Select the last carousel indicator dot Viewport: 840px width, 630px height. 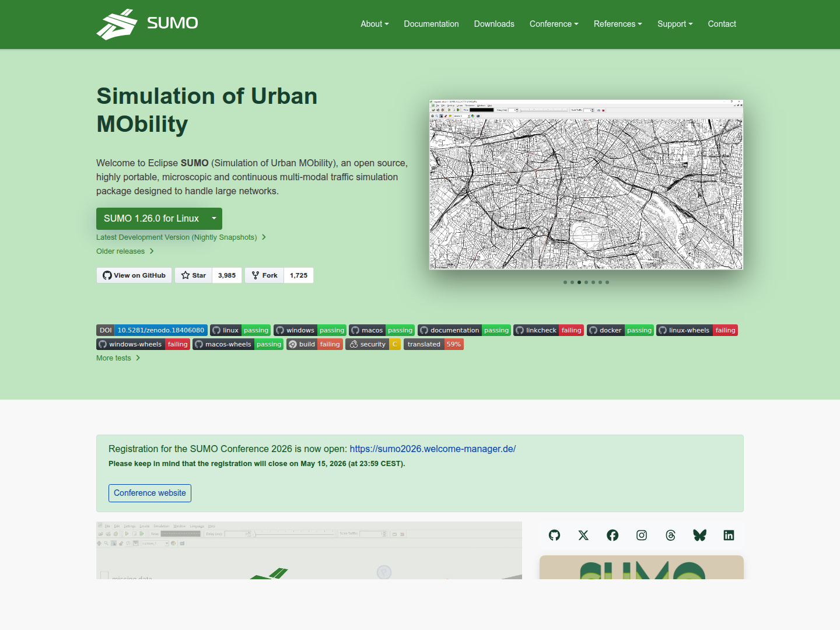coord(607,282)
